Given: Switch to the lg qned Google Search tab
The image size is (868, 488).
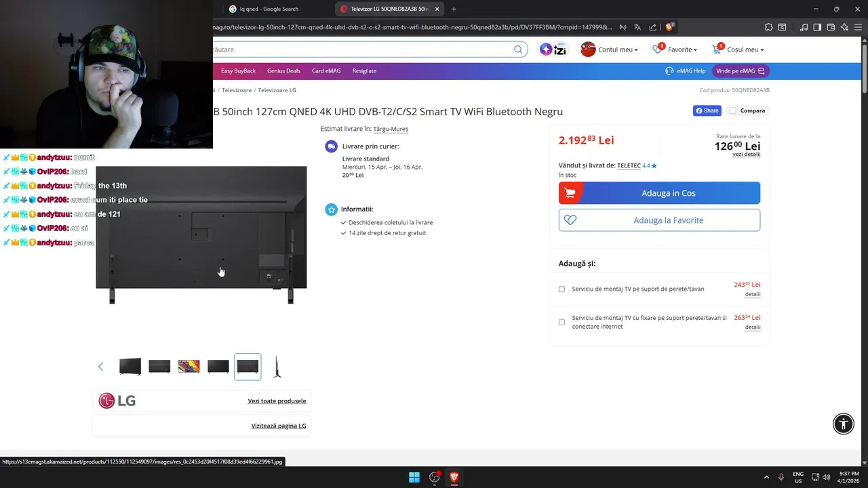Looking at the screenshot, I should (274, 9).
